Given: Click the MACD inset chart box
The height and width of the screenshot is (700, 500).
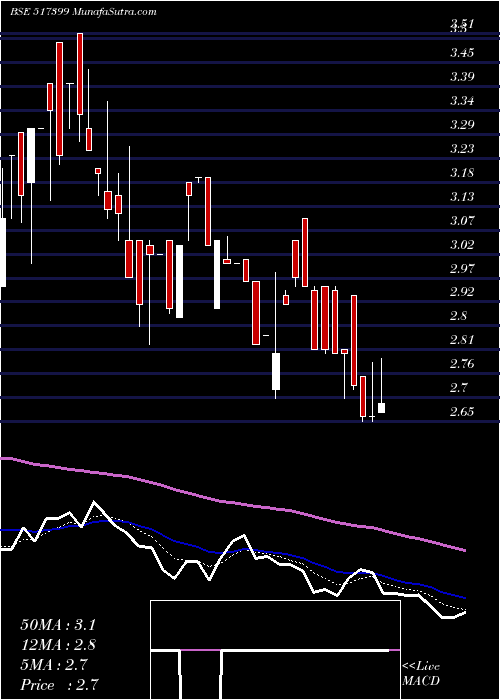Looking at the screenshot, I should 275,650.
